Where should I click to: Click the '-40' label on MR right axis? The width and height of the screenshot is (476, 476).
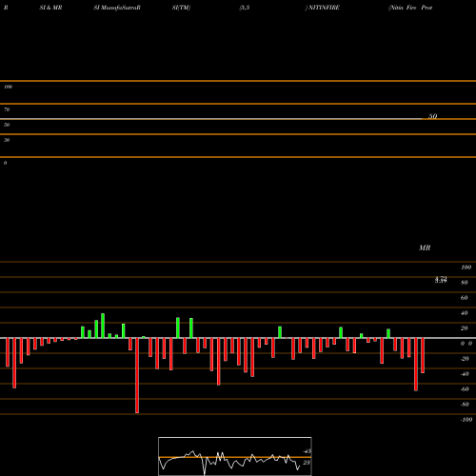[465, 374]
